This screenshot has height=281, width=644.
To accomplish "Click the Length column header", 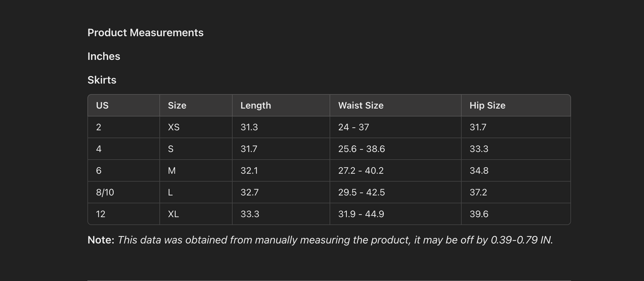I will (x=255, y=106).
